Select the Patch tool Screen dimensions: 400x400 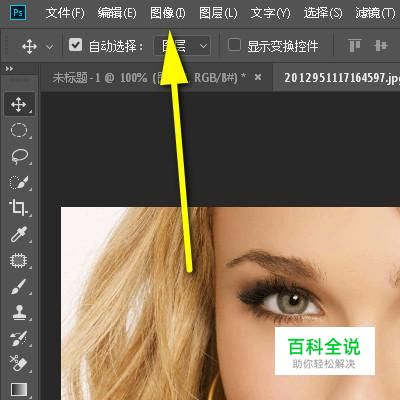19,260
